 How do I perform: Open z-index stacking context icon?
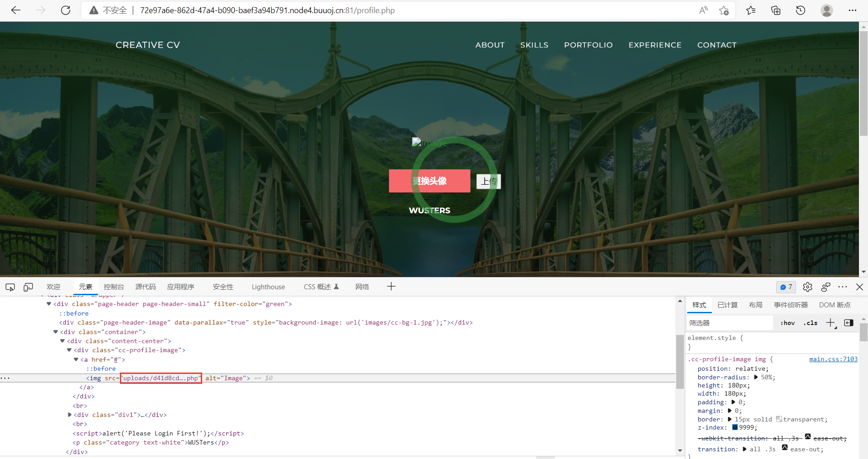pos(735,427)
